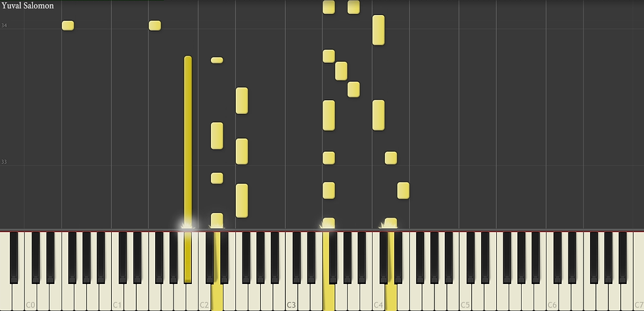Select the measure 34 marker label
Viewport: 644px width, 311px height.
pyautogui.click(x=4, y=26)
